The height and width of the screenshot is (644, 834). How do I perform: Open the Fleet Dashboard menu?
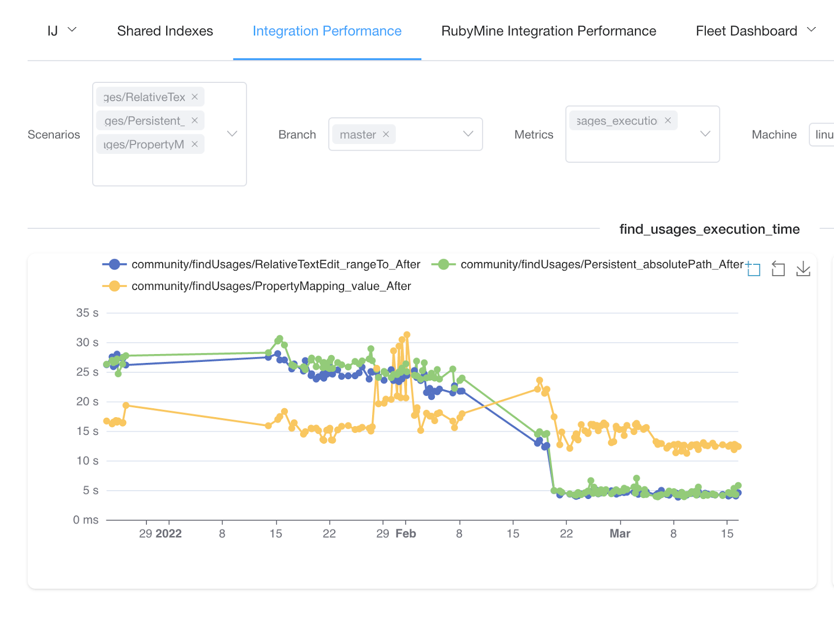pos(755,31)
